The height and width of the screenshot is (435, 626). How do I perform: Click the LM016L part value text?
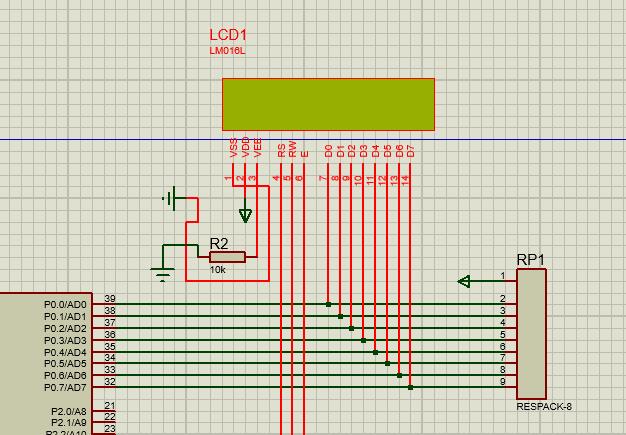pyautogui.click(x=227, y=51)
